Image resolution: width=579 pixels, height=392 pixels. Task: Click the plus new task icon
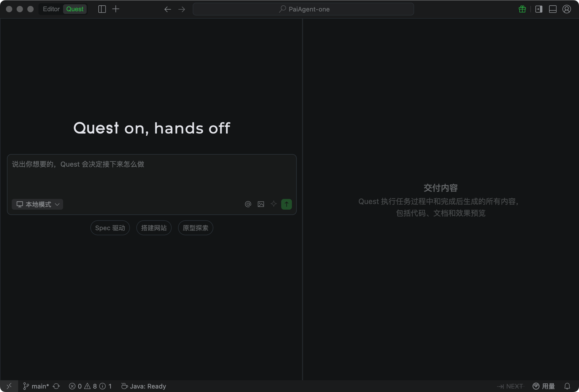click(116, 9)
